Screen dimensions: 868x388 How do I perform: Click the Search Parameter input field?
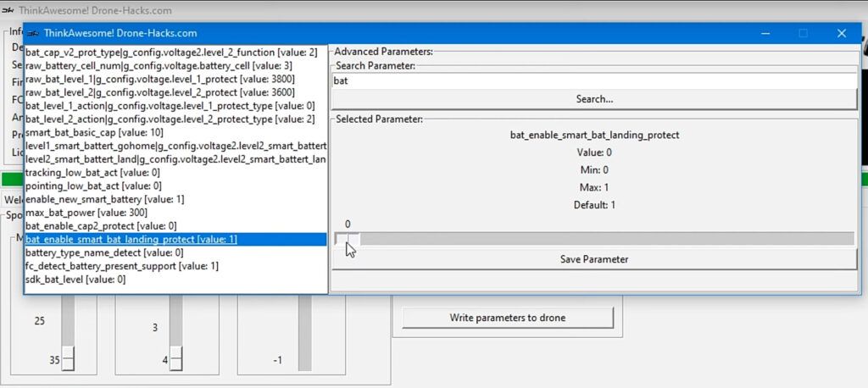pos(594,80)
